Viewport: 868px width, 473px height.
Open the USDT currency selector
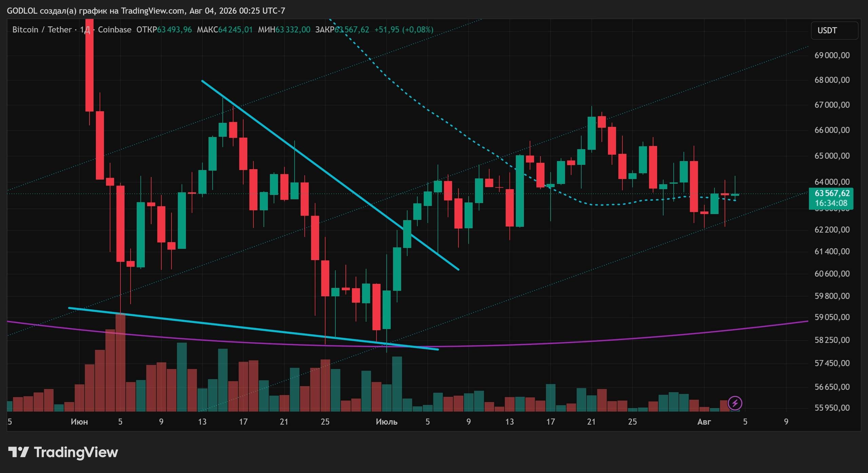(x=834, y=31)
